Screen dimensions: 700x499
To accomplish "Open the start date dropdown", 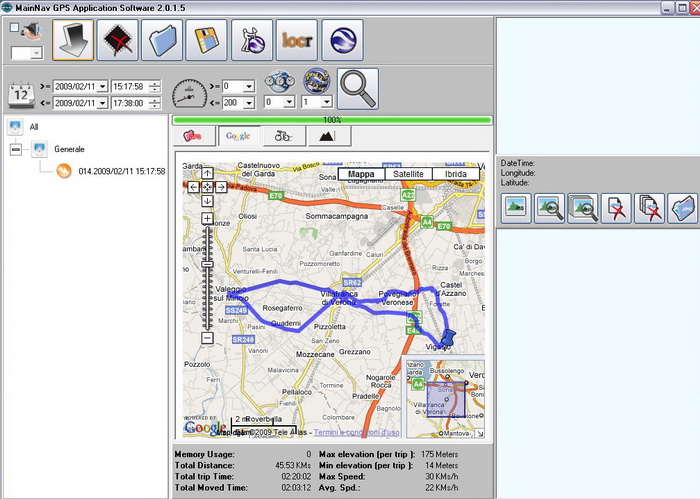I will pos(102,86).
